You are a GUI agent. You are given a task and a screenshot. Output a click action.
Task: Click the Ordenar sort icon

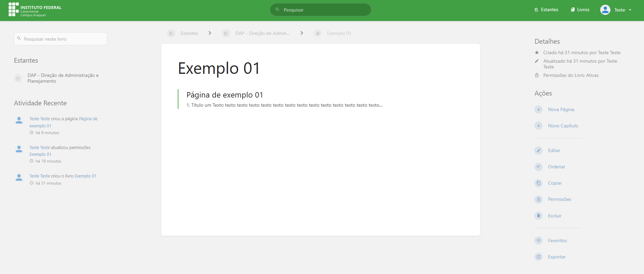click(x=538, y=167)
